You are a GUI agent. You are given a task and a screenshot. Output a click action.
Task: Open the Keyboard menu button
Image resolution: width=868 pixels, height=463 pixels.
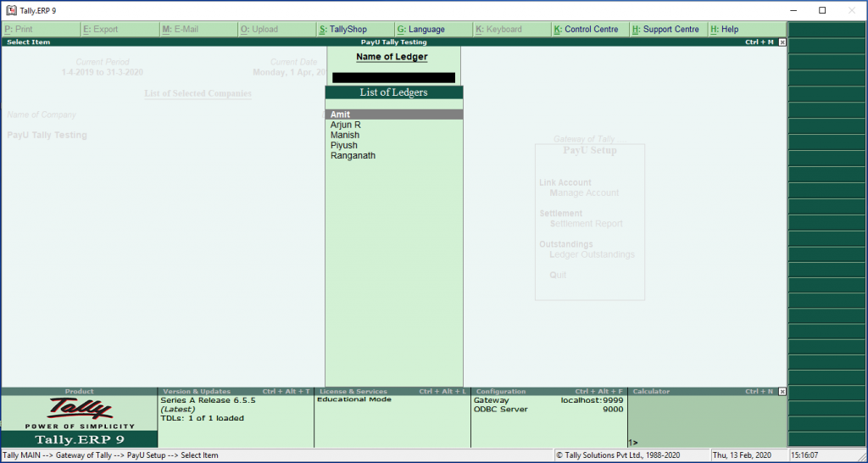coord(513,30)
